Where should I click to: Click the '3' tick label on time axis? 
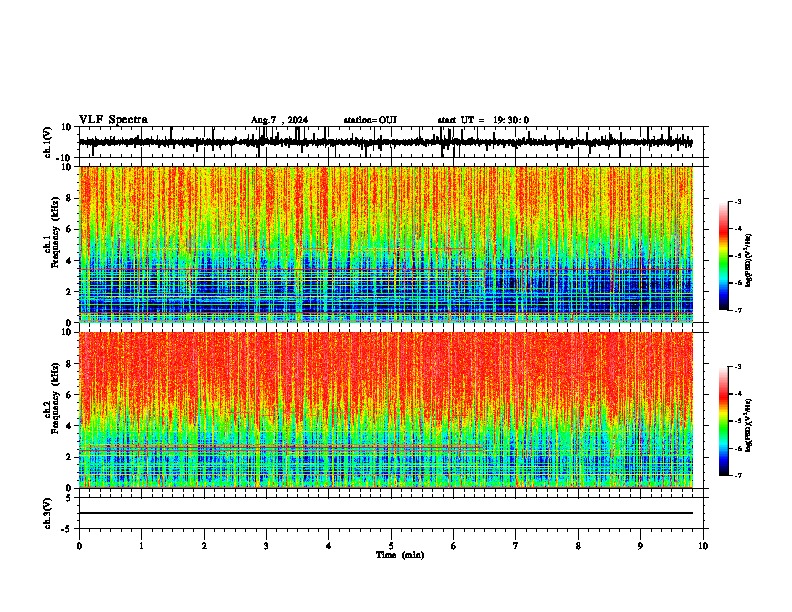(x=266, y=546)
